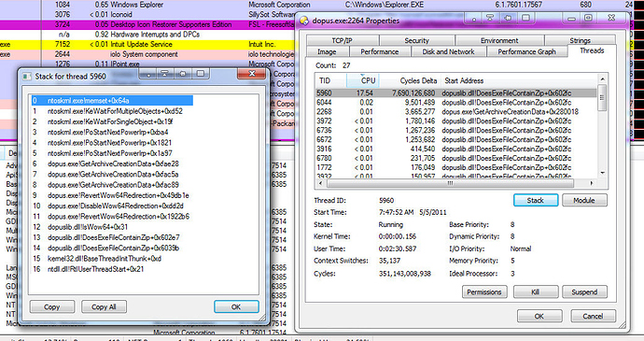Click the roll-up title button in Stack window

(165, 74)
